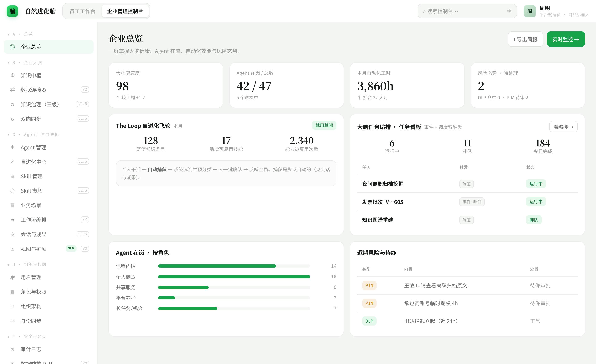
Task: Click the 工作流编排 flow icon
Action: click(12, 220)
